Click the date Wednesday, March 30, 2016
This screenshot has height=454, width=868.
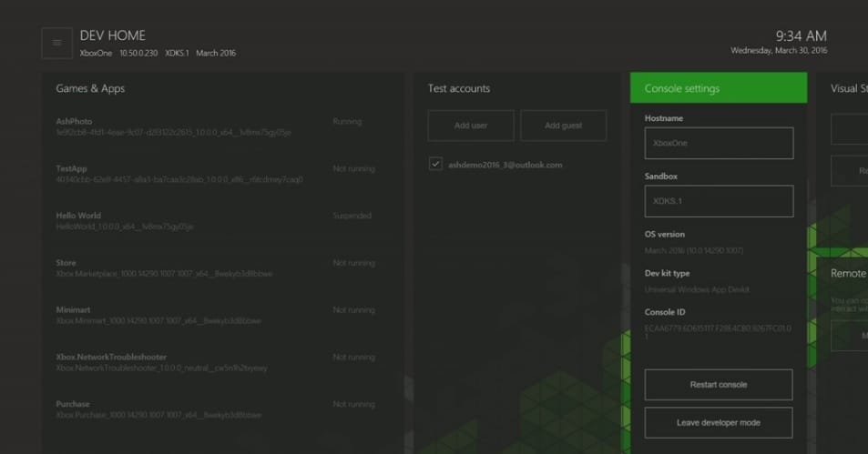point(779,50)
